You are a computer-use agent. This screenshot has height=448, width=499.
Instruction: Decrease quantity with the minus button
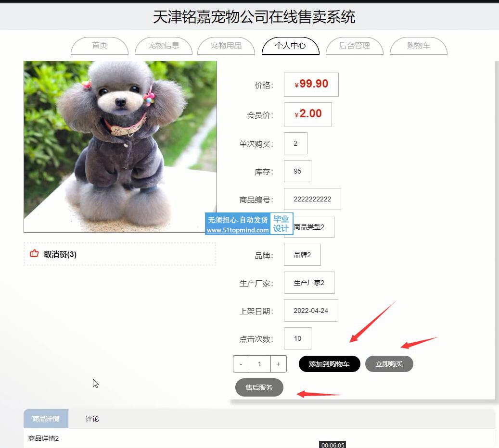coord(241,364)
